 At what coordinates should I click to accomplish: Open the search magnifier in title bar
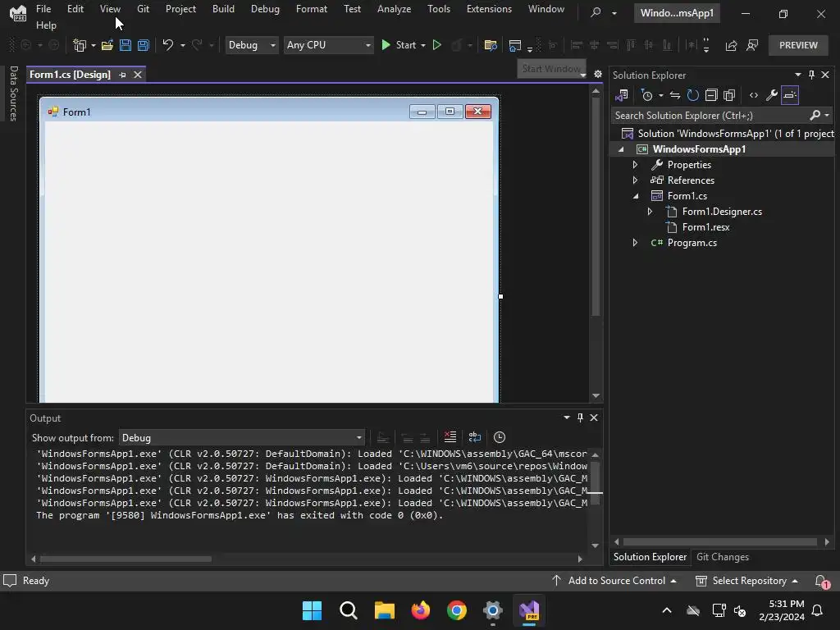pyautogui.click(x=596, y=12)
